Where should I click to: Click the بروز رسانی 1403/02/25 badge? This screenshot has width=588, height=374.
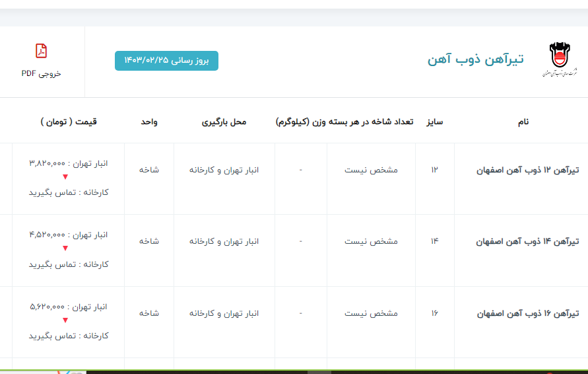click(166, 61)
